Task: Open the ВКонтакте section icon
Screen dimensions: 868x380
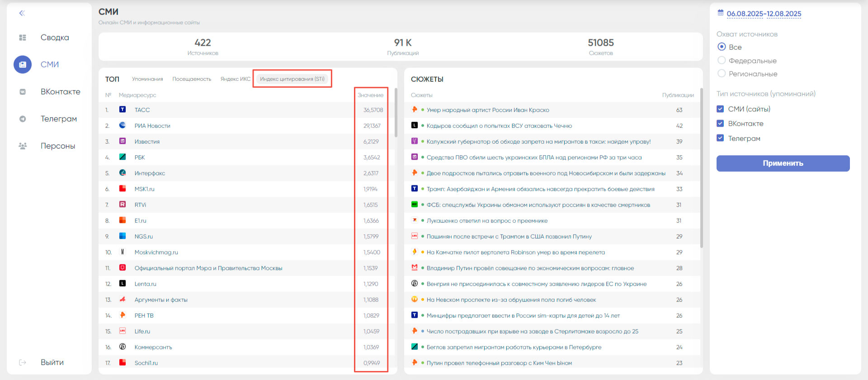Action: [23, 92]
